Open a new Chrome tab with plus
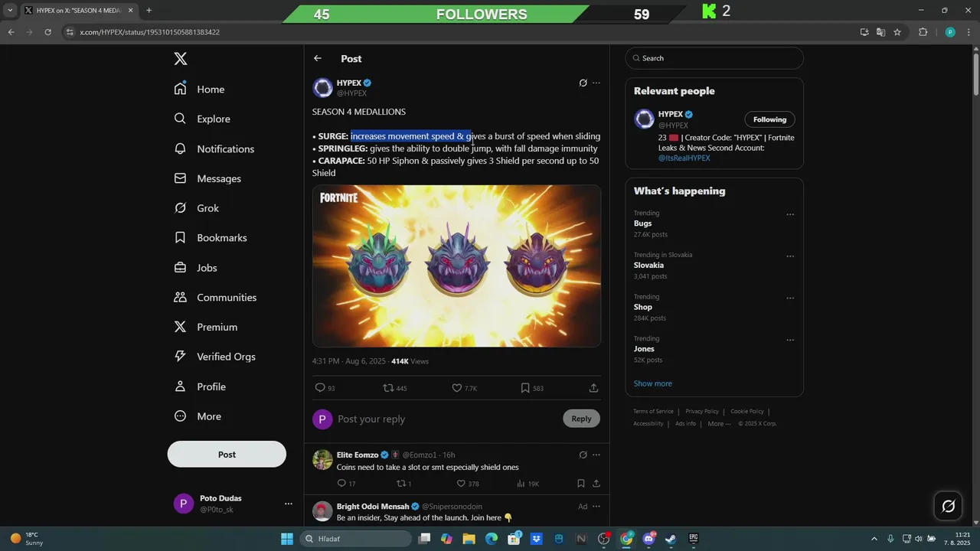This screenshot has height=551, width=980. tap(149, 11)
